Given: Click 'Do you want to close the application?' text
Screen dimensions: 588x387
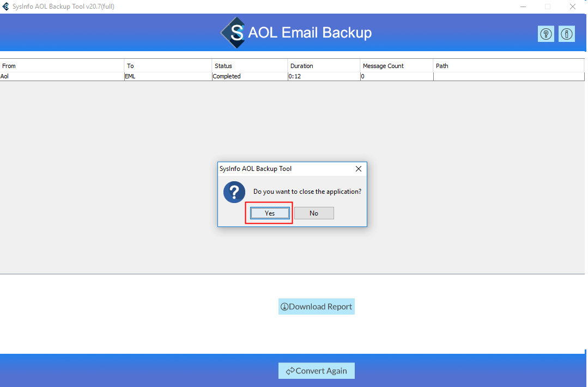Looking at the screenshot, I should click(307, 192).
